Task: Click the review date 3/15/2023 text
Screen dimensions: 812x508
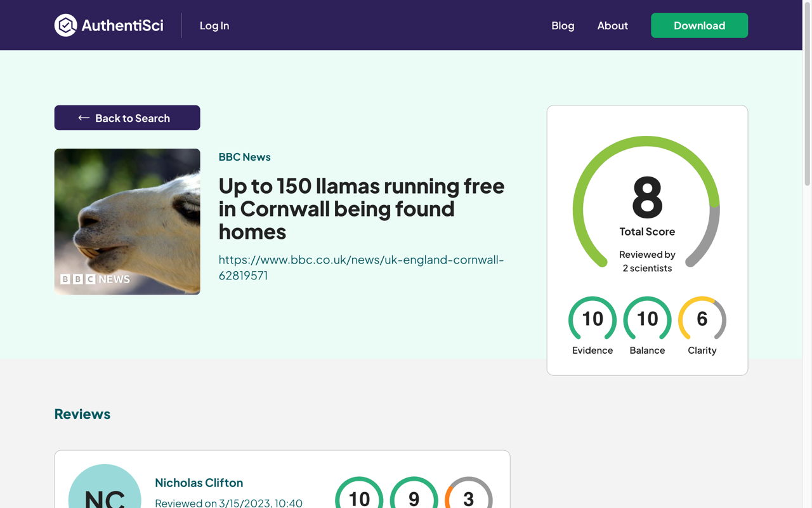Action: coord(229,503)
